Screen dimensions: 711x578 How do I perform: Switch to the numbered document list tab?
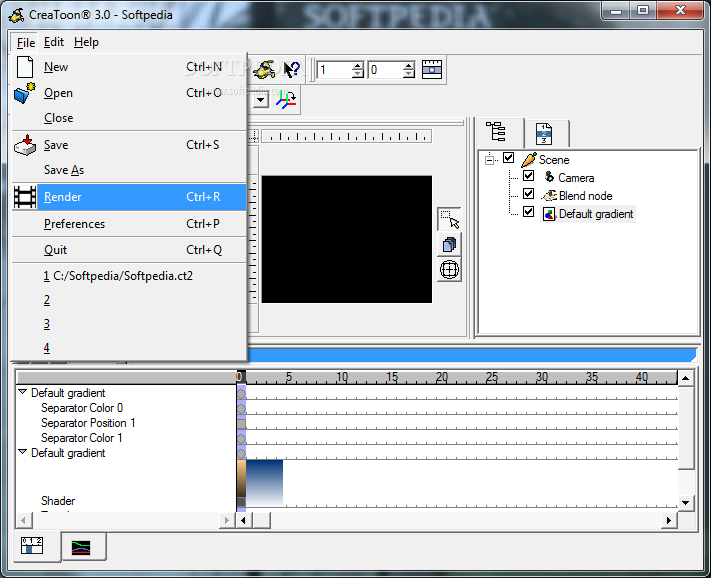(x=544, y=134)
